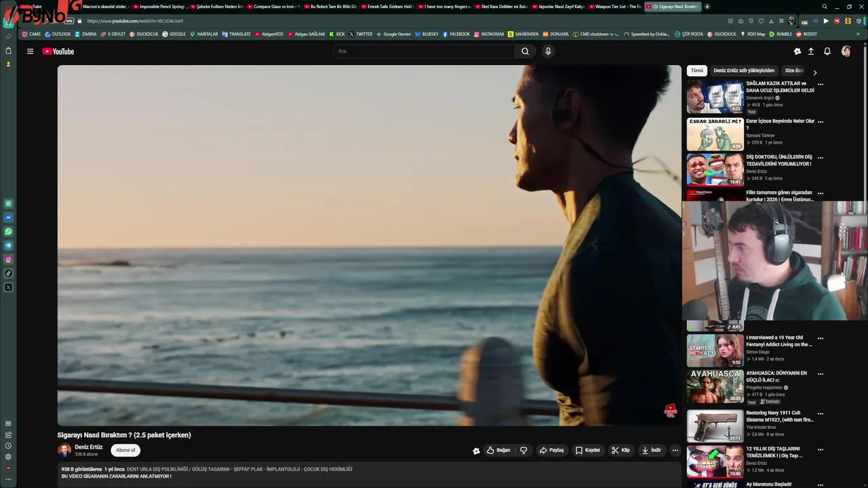
Task: Download the video with İndir
Action: 651,450
